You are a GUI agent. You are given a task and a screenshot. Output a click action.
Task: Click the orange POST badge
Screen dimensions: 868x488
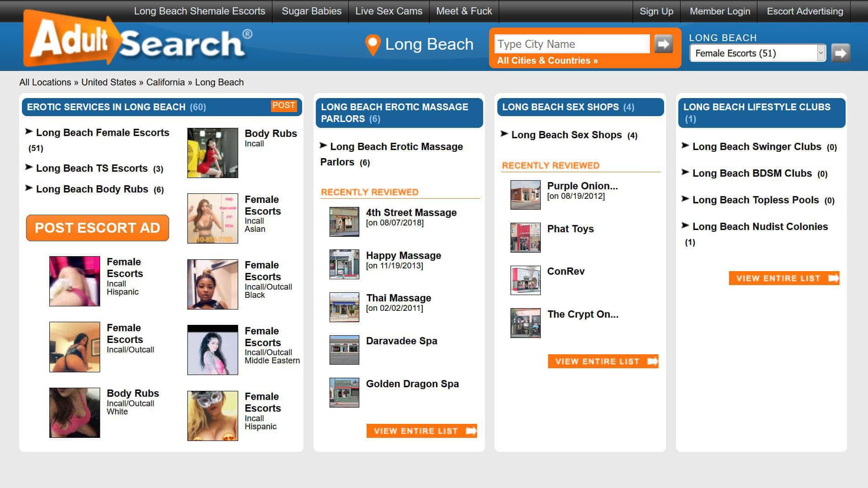point(283,106)
